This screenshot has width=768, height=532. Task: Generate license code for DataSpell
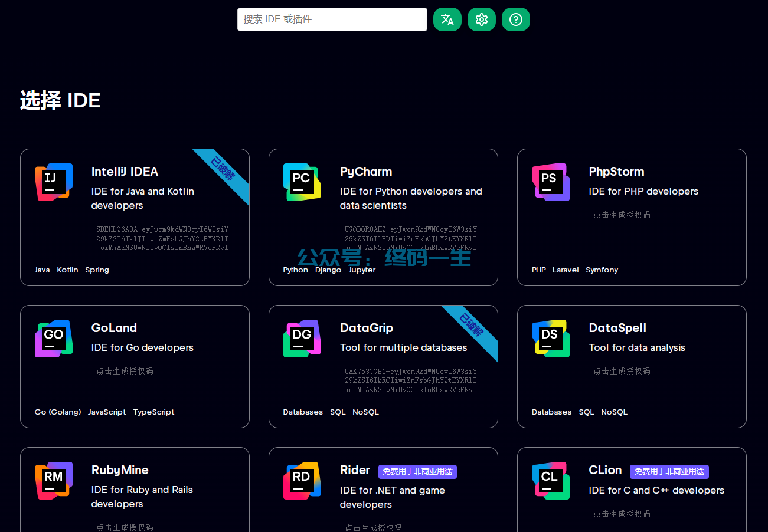click(x=622, y=371)
